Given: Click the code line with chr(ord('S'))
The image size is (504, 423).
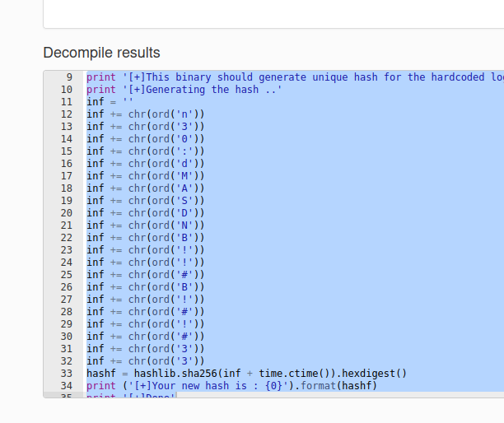Looking at the screenshot, I should [145, 201].
